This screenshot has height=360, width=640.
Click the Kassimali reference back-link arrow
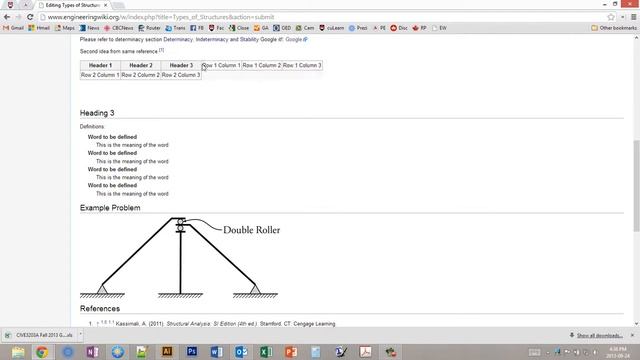click(x=98, y=324)
